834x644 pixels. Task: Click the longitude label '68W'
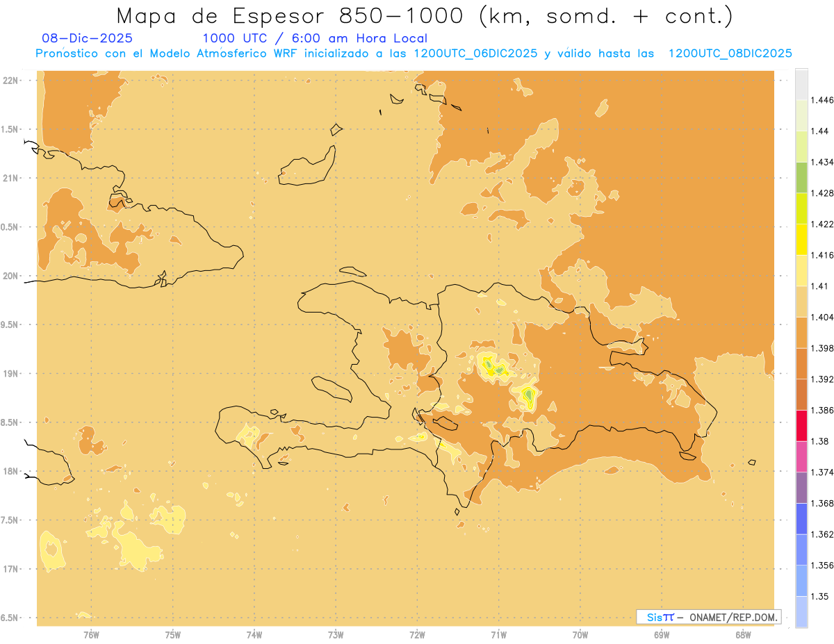[743, 634]
